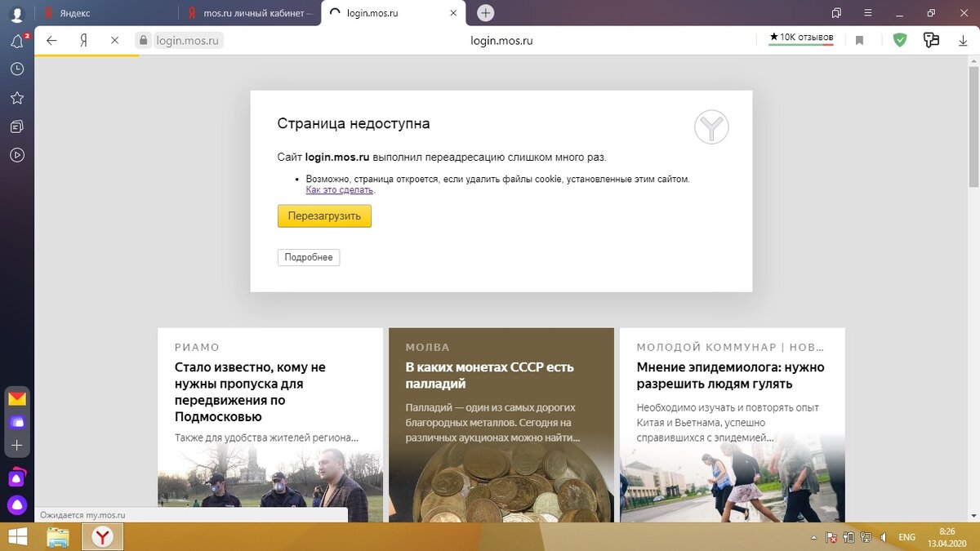Open the taskbar clock and date
Viewport: 980px width, 551px height.
(x=947, y=536)
